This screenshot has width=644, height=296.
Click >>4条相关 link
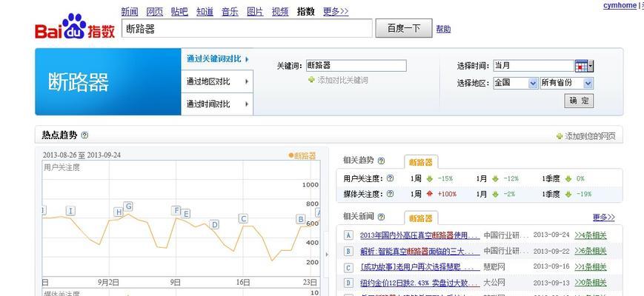(590, 235)
